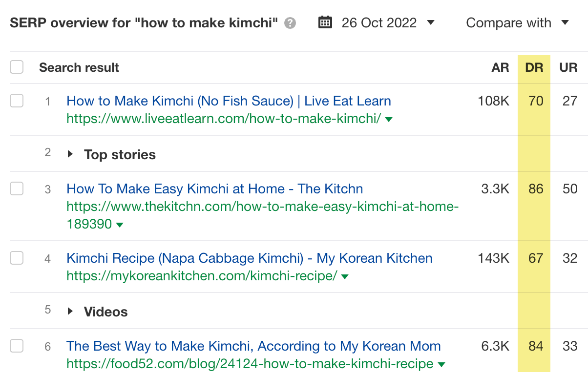The height and width of the screenshot is (376, 588).
Task: Click the AR column header
Action: pyautogui.click(x=500, y=67)
